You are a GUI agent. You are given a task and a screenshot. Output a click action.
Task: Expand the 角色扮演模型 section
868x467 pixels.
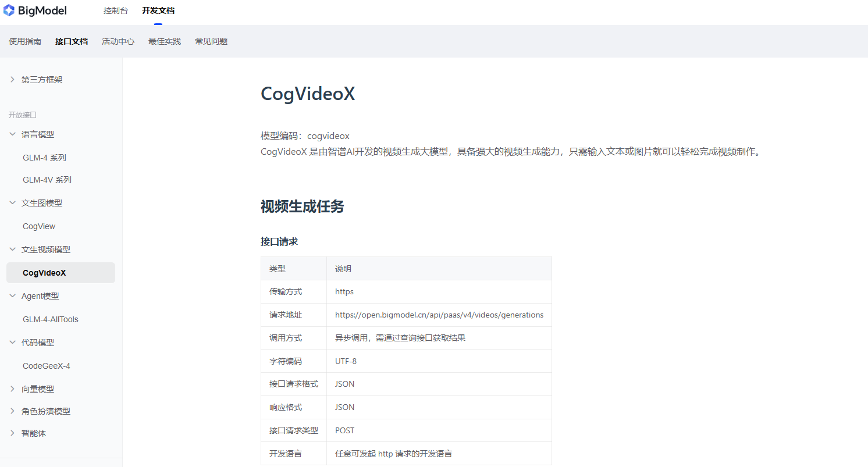[x=13, y=411]
